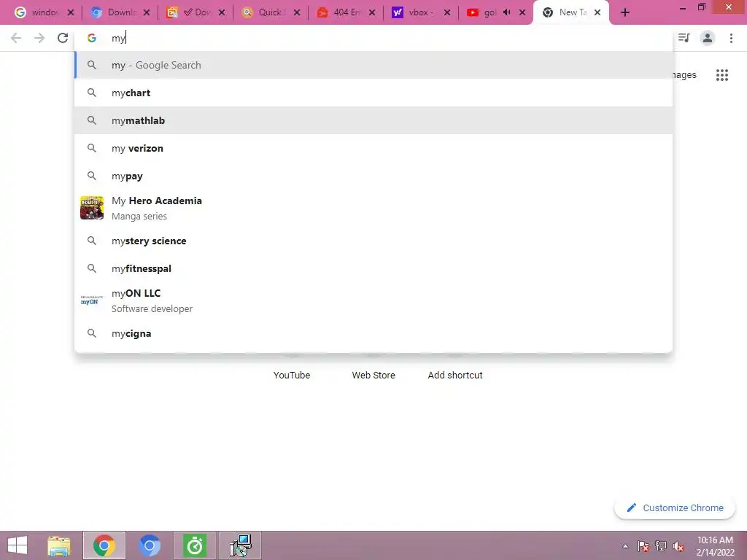The image size is (747, 560).
Task: Reload the current page
Action: coord(63,38)
